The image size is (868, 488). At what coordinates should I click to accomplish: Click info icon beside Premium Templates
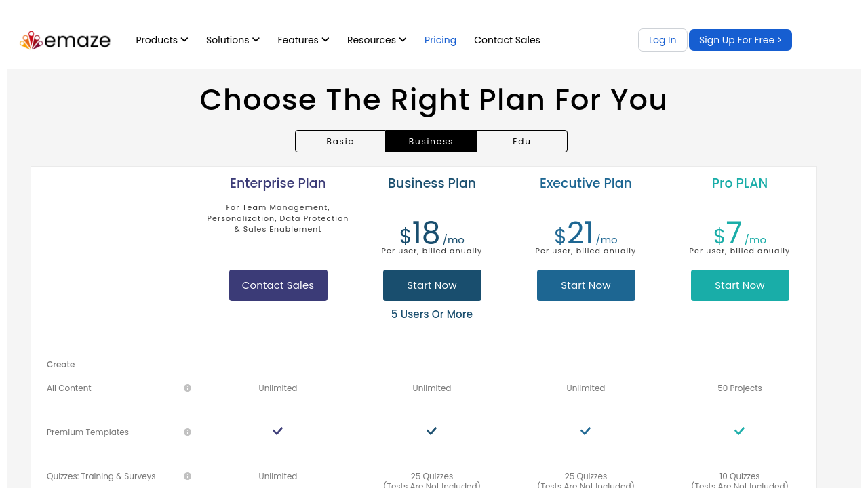tap(187, 432)
